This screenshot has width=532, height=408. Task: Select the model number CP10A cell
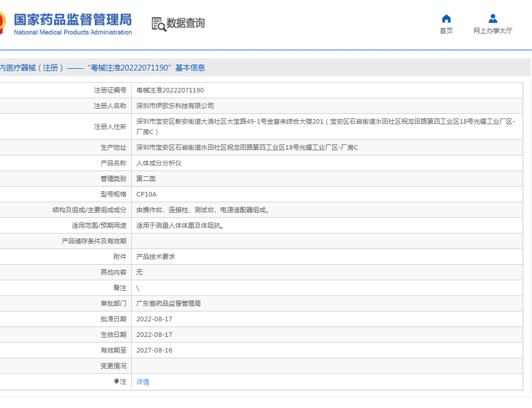(x=146, y=194)
